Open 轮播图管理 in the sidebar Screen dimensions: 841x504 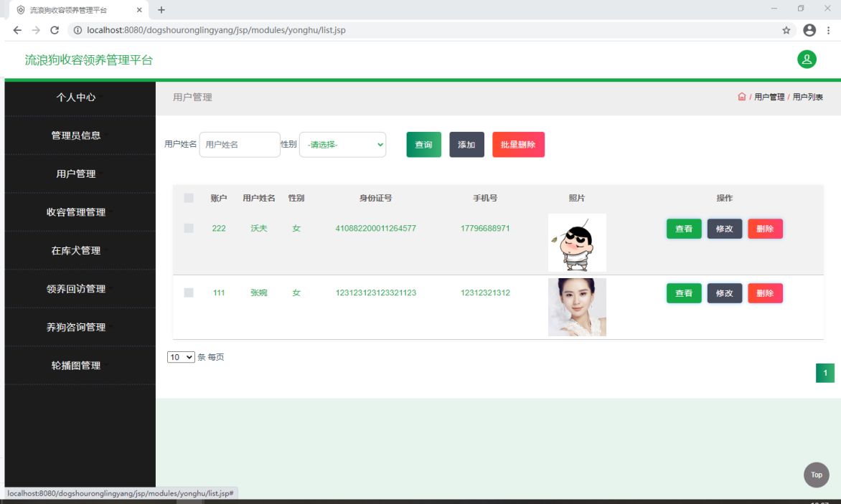tap(75, 366)
